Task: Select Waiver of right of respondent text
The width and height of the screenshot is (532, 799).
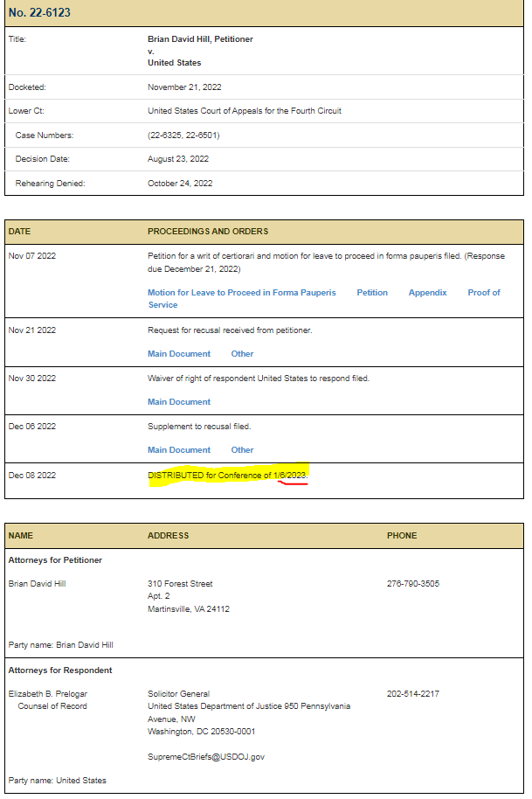Action: pos(258,379)
